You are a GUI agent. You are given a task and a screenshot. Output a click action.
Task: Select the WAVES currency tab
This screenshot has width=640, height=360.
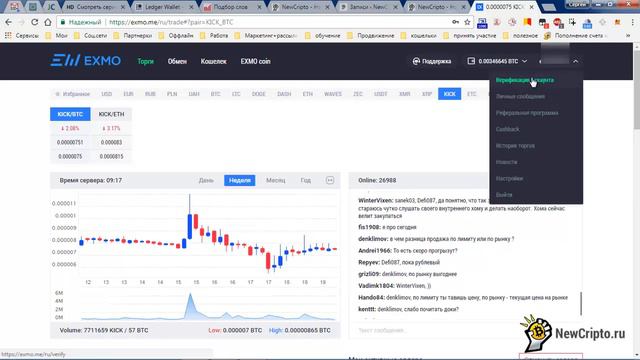(333, 94)
